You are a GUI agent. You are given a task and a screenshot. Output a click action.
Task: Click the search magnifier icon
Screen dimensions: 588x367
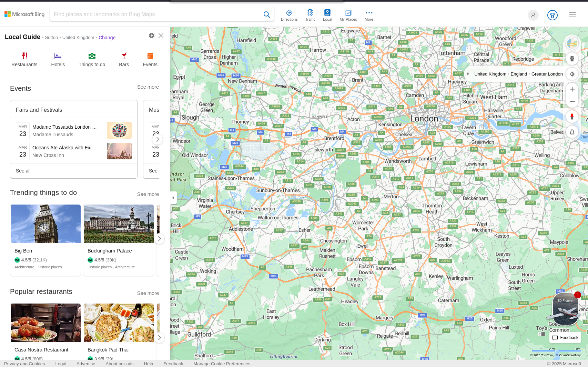(267, 14)
